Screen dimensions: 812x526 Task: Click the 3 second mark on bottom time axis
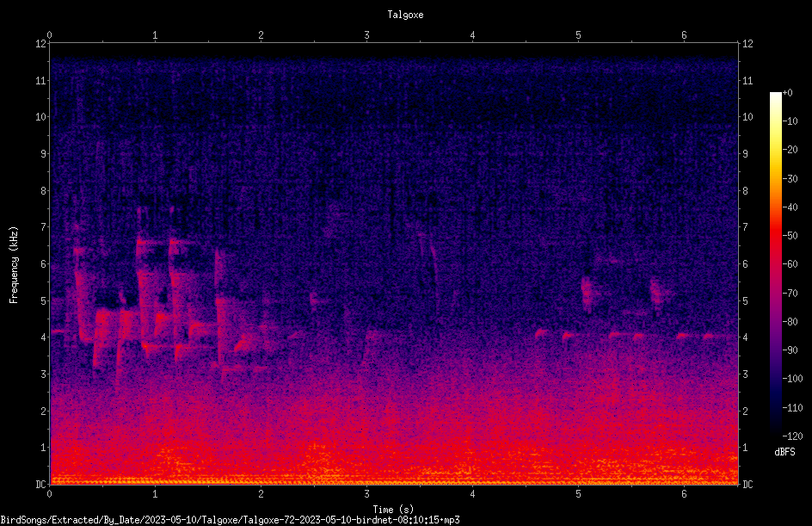point(366,494)
